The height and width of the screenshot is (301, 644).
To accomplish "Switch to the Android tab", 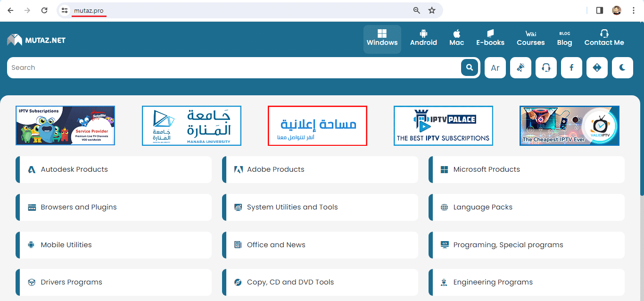I will click(x=423, y=39).
